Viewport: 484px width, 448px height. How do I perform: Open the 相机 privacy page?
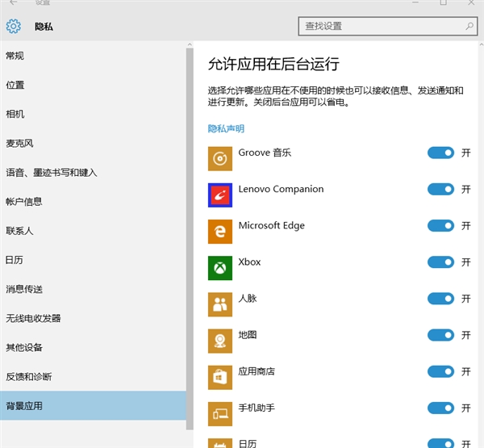(x=15, y=114)
